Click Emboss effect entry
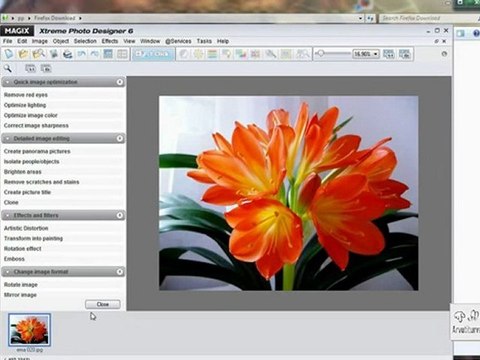The height and width of the screenshot is (360, 480). [14, 259]
